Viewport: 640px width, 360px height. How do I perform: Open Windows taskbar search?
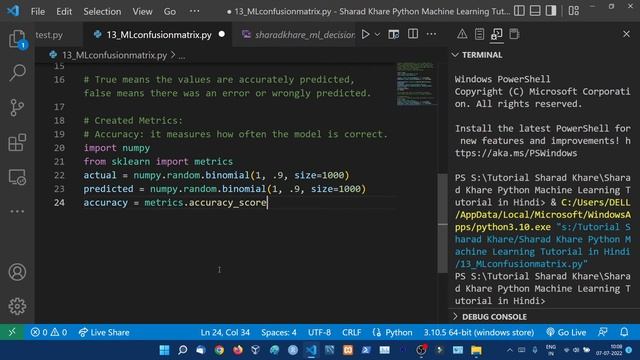[x=183, y=350]
